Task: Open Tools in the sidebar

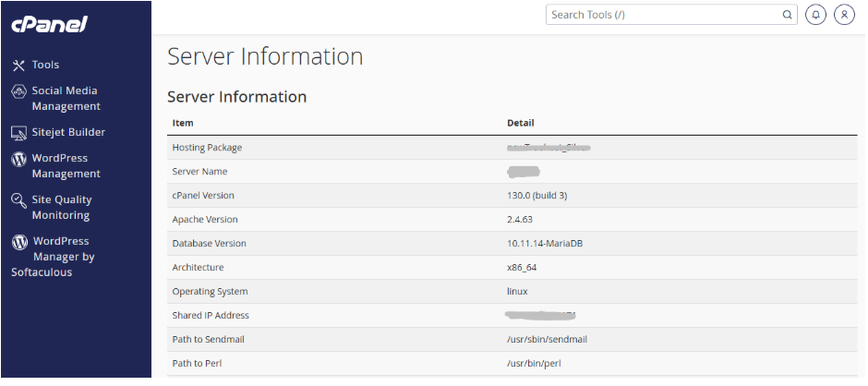Action: [x=45, y=65]
